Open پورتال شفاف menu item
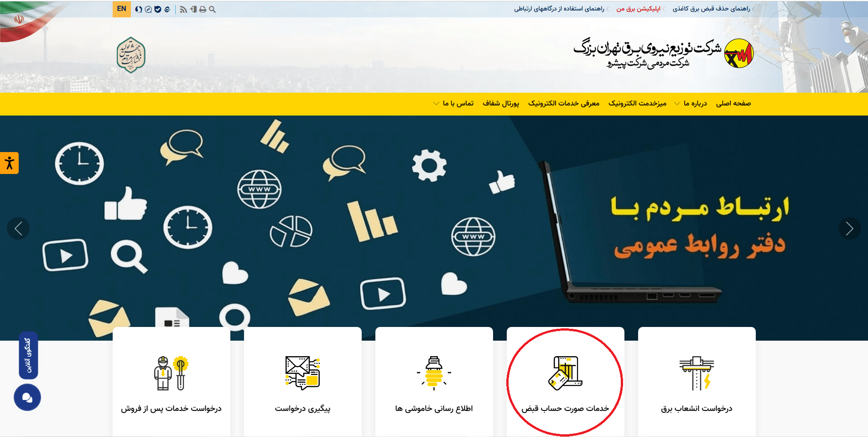 [501, 103]
